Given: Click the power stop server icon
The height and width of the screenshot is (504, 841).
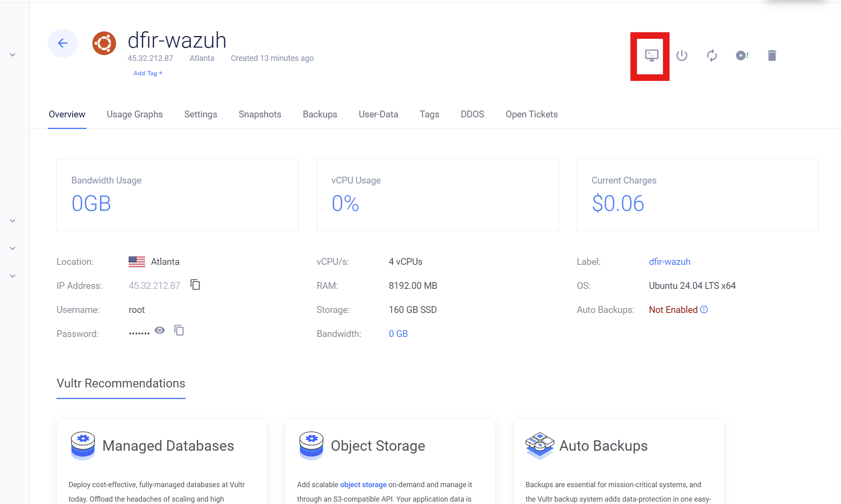Looking at the screenshot, I should click(x=681, y=55).
